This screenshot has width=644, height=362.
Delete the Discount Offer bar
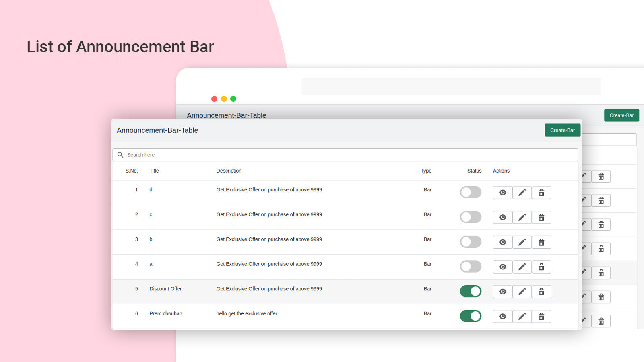point(541,292)
